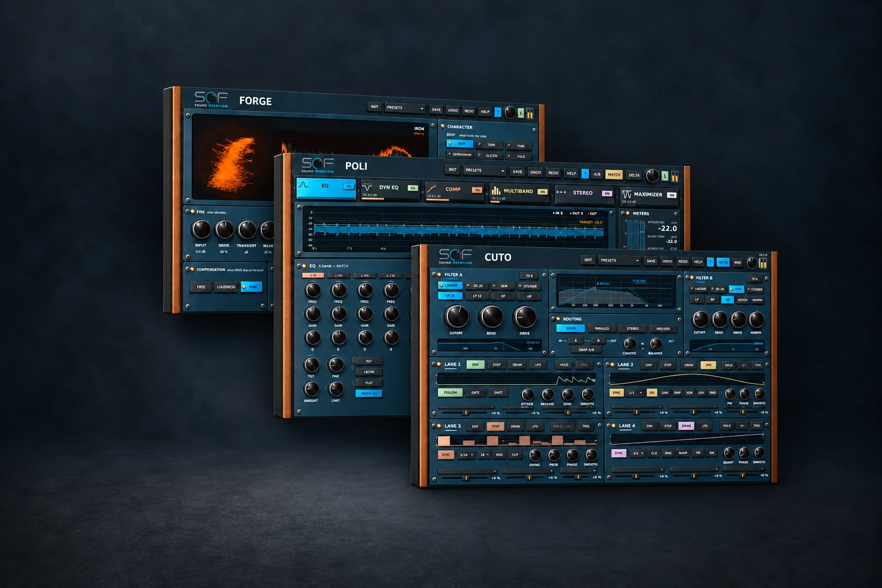This screenshot has height=588, width=882.
Task: Click the blue question mark in FORGE
Action: pos(498,111)
